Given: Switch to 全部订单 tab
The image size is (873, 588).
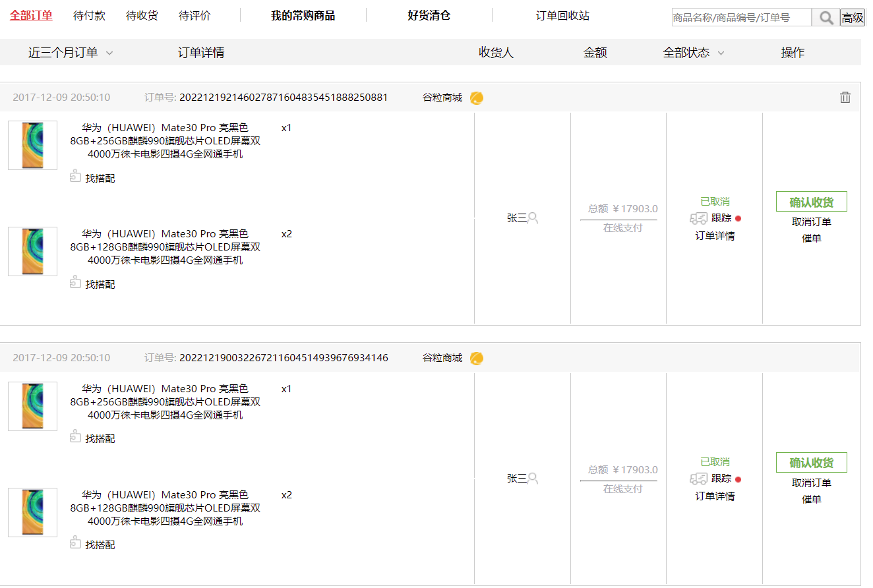Looking at the screenshot, I should (x=31, y=15).
